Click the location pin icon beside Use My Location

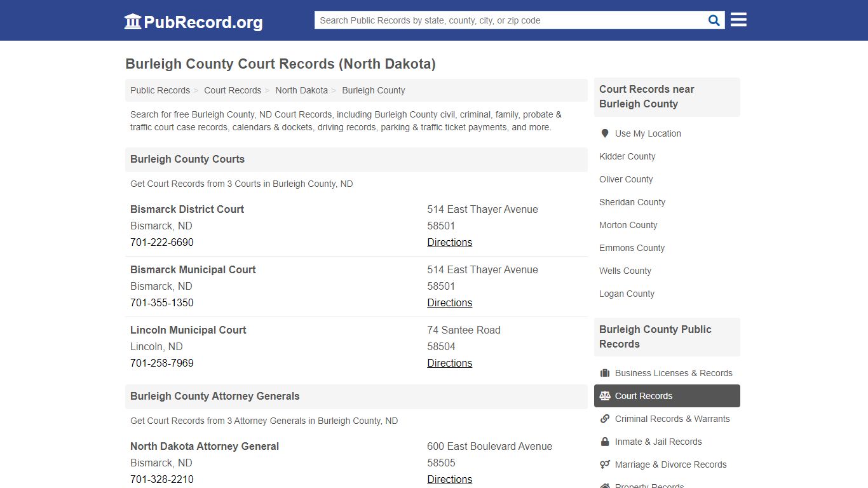(605, 133)
